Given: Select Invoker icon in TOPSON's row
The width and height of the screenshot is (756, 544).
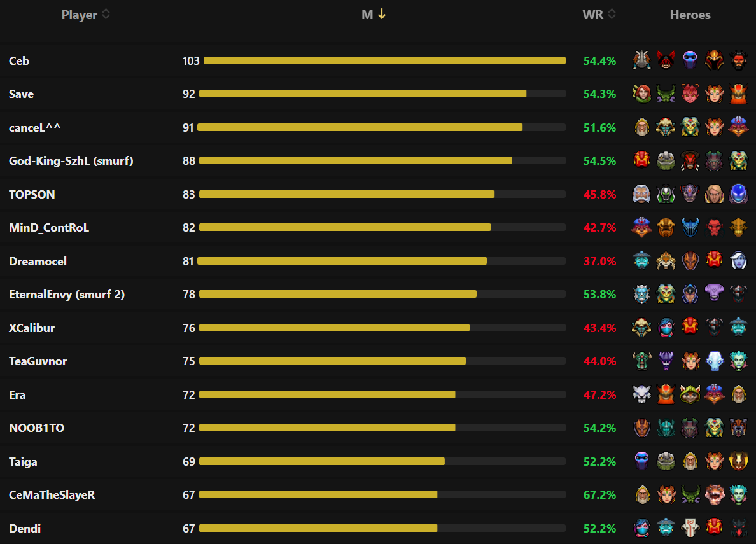Looking at the screenshot, I should (x=715, y=194).
